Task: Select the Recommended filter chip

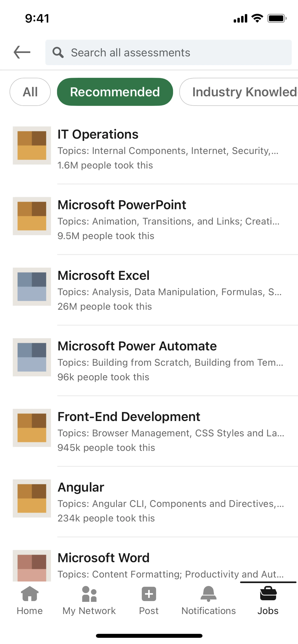Action: tap(115, 92)
